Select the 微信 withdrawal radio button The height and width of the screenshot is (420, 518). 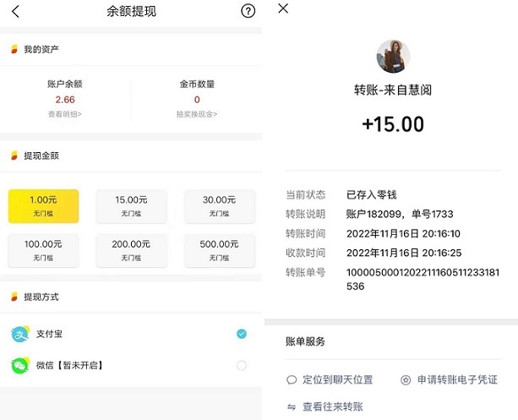pos(242,365)
